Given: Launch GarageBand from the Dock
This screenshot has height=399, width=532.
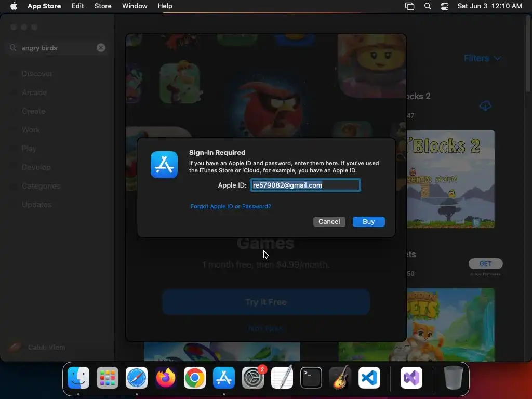Looking at the screenshot, I should coord(340,378).
